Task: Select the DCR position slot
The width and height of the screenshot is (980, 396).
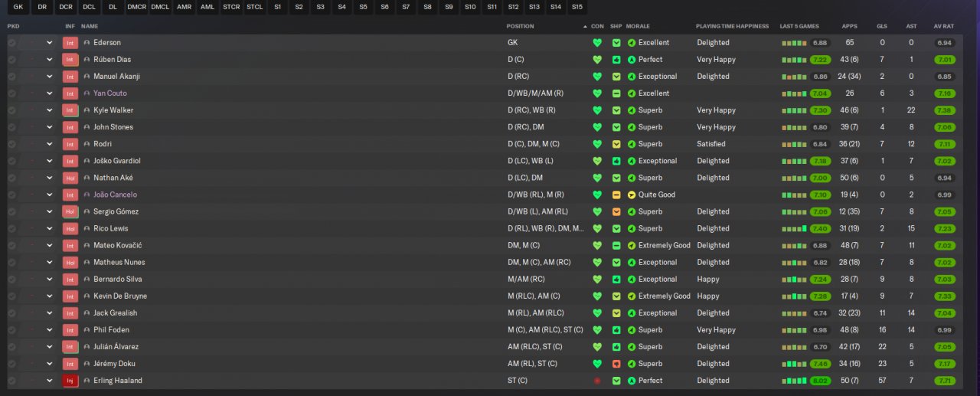Action: [66, 7]
